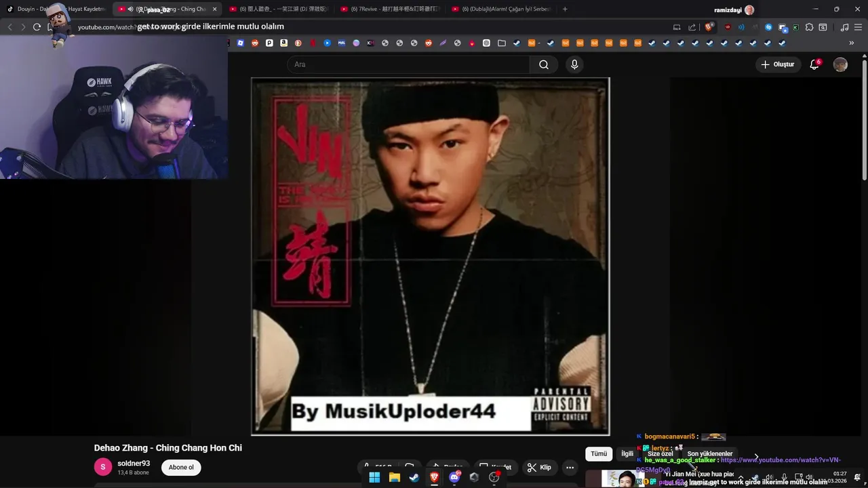868x488 pixels.
Task: Show hidden bookmarks with overflow chevron
Action: tap(852, 43)
